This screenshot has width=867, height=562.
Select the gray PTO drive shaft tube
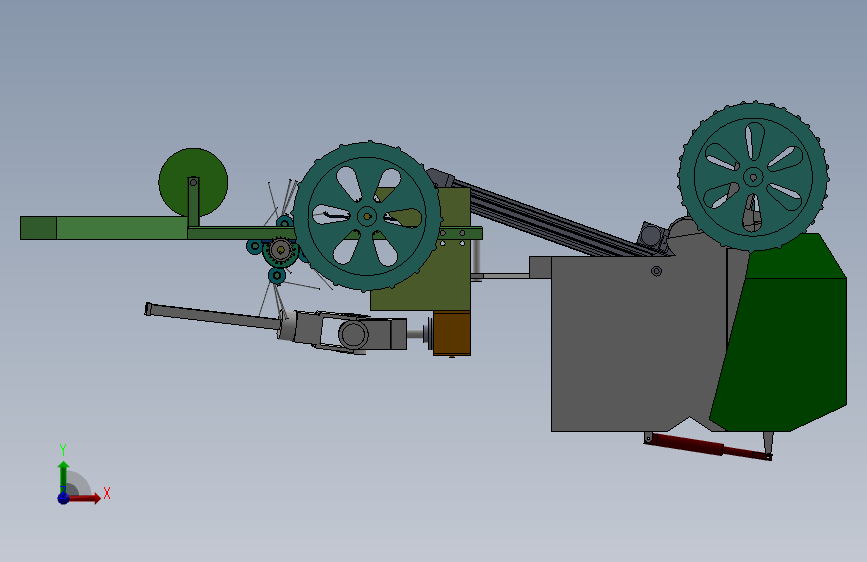pos(213,317)
